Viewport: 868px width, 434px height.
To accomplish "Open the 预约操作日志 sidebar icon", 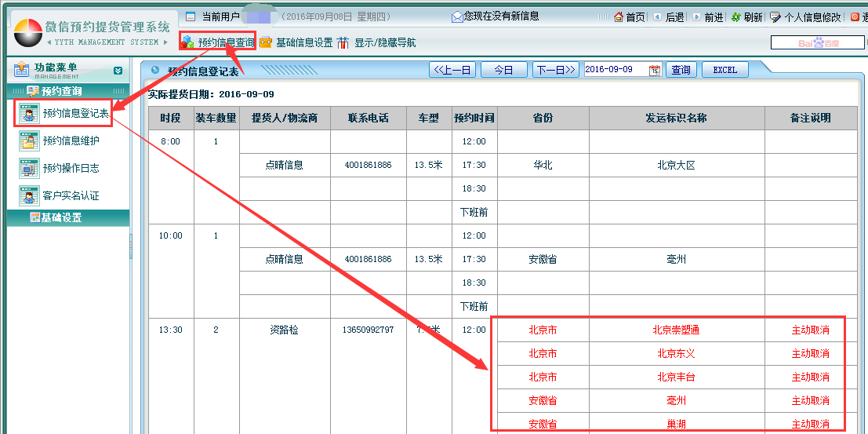I will point(29,168).
